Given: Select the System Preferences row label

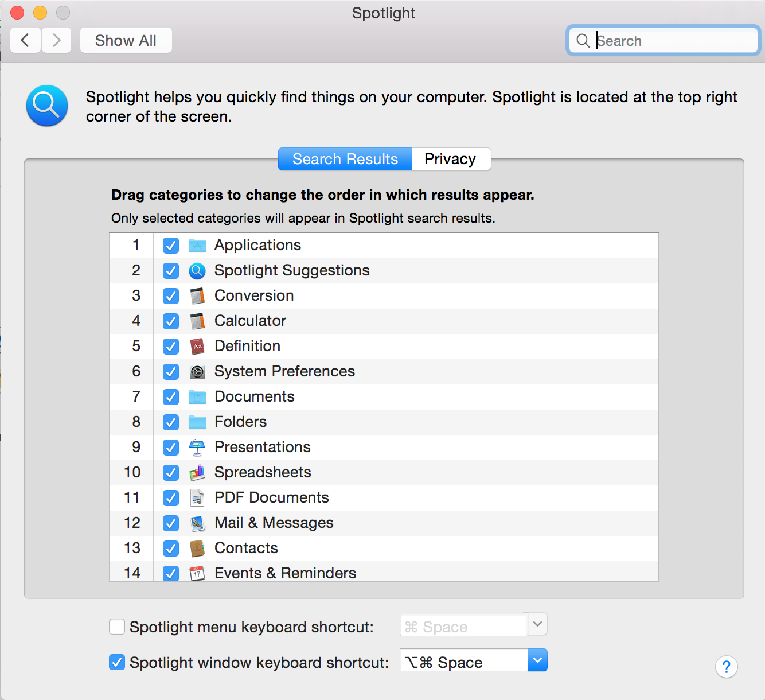Looking at the screenshot, I should point(284,371).
